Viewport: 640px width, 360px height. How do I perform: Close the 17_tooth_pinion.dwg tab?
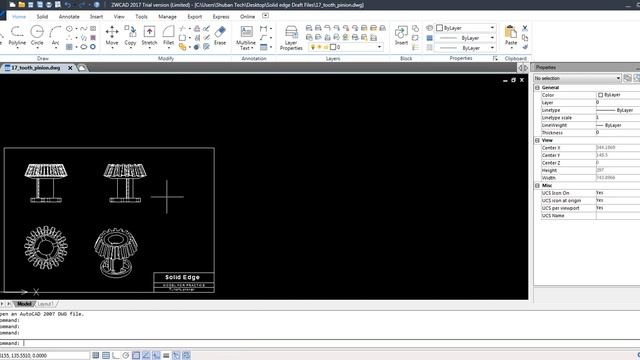click(x=70, y=68)
